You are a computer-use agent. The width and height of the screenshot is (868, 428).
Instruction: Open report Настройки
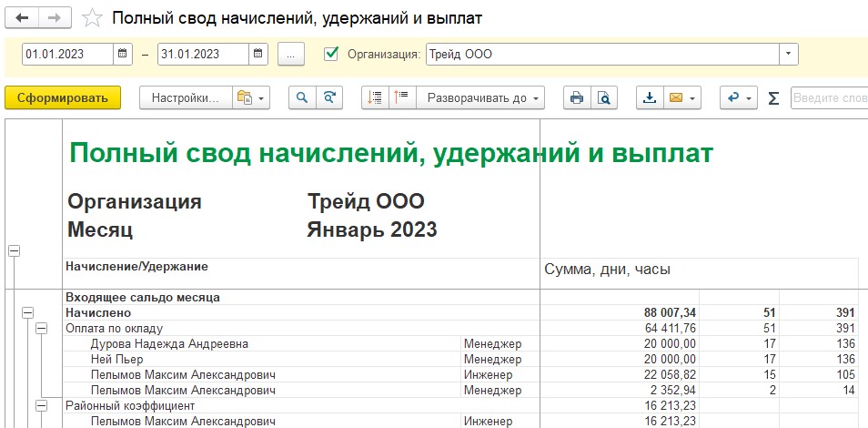coord(186,98)
